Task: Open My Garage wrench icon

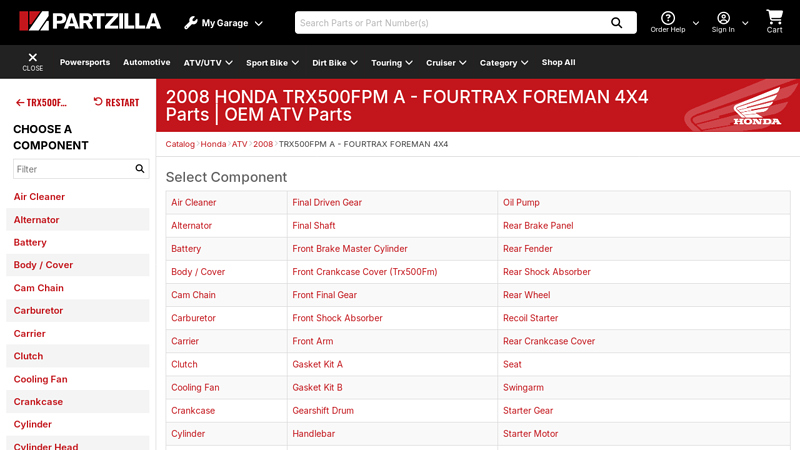Action: 191,23
